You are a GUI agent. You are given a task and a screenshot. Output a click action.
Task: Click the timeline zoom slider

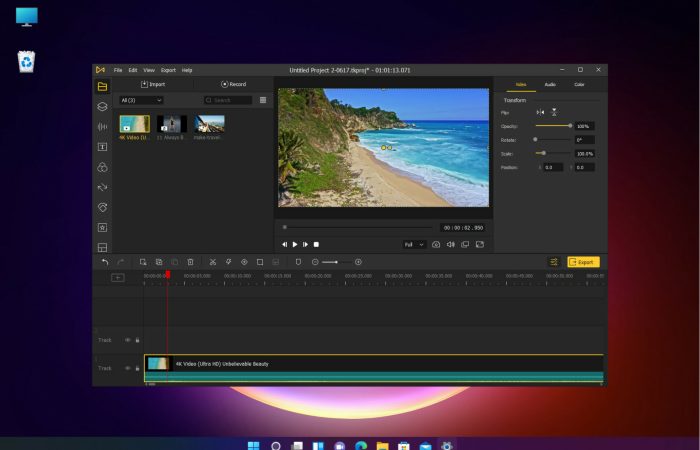point(336,262)
